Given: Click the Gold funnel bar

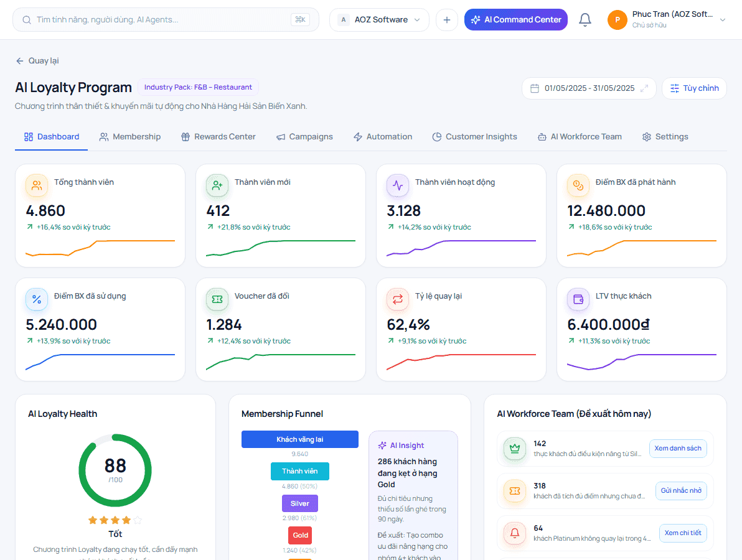Looking at the screenshot, I should point(300,535).
